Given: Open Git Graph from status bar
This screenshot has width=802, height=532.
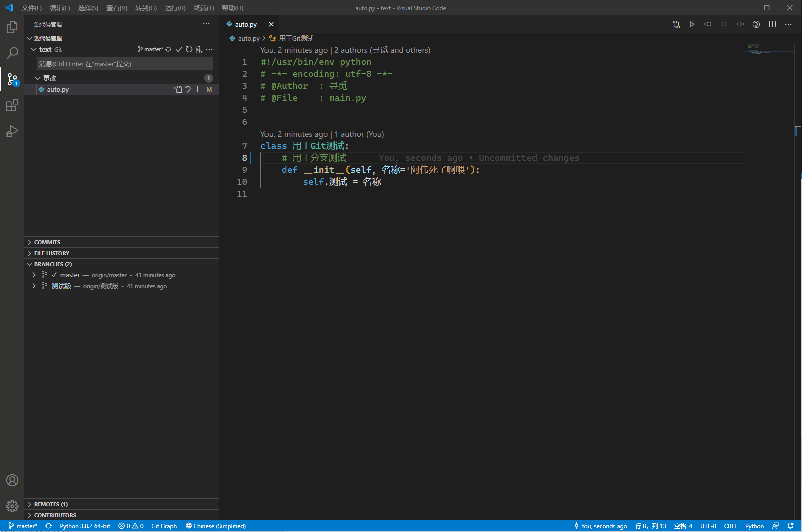Looking at the screenshot, I should pos(164,526).
